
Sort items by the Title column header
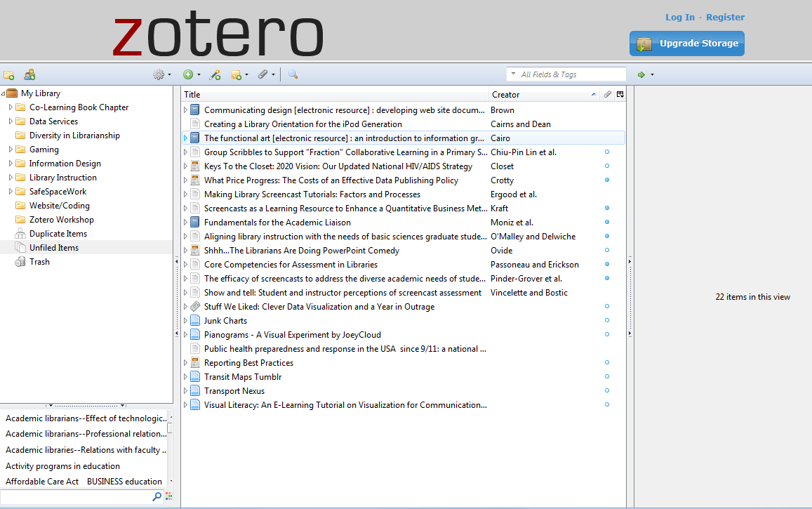(281, 94)
